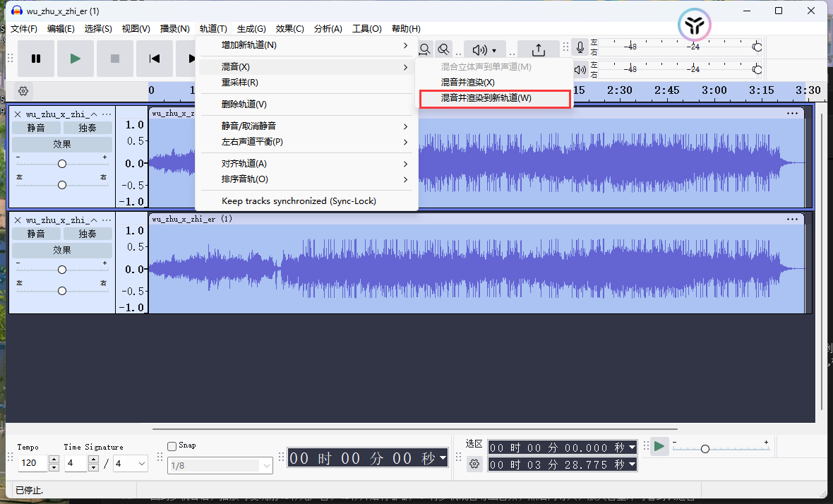This screenshot has height=504, width=833.
Task: Click the Share Audio upload icon
Action: click(538, 49)
